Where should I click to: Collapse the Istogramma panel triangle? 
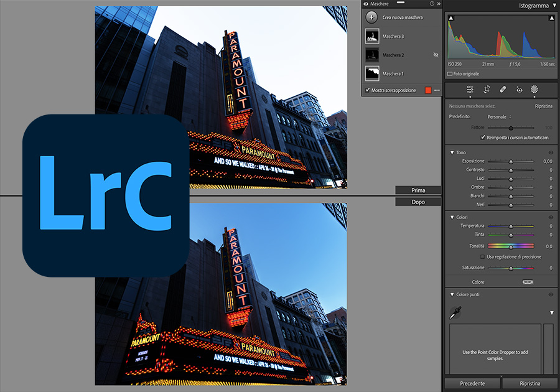(x=554, y=6)
